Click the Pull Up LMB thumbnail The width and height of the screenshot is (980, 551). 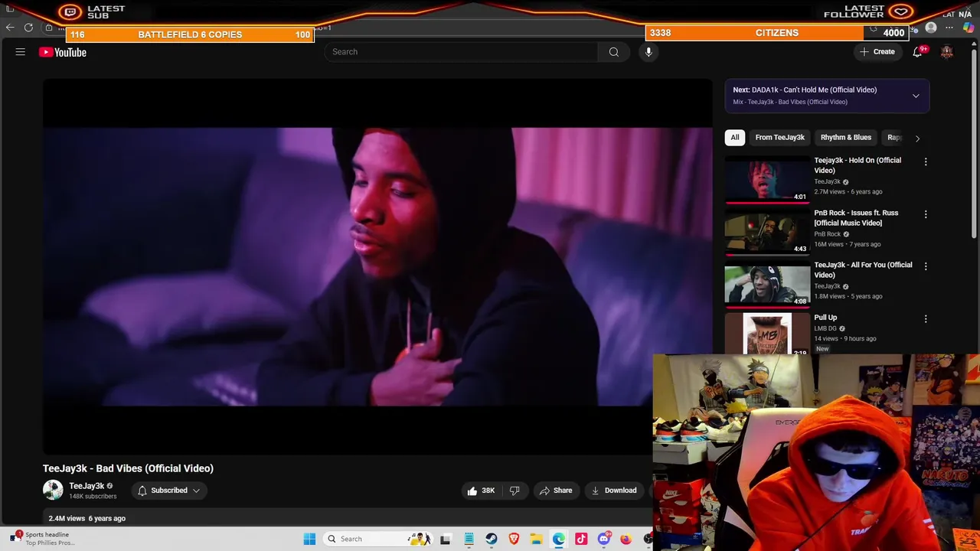[x=766, y=334]
